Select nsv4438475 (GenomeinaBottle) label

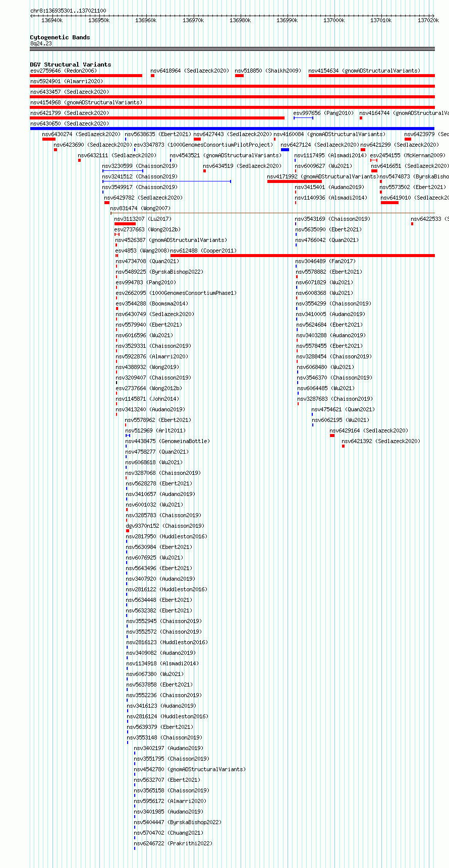click(168, 442)
